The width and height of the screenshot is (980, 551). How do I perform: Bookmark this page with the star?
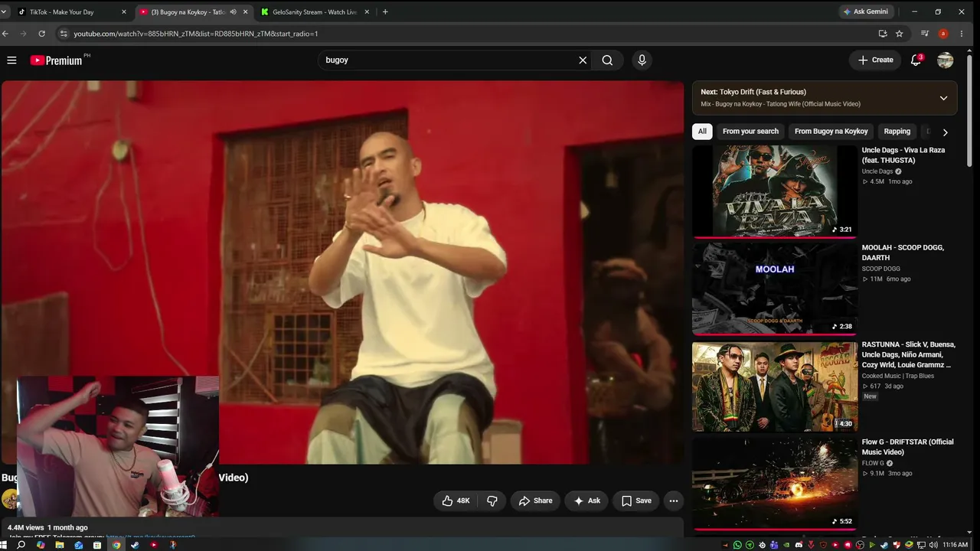click(x=900, y=34)
